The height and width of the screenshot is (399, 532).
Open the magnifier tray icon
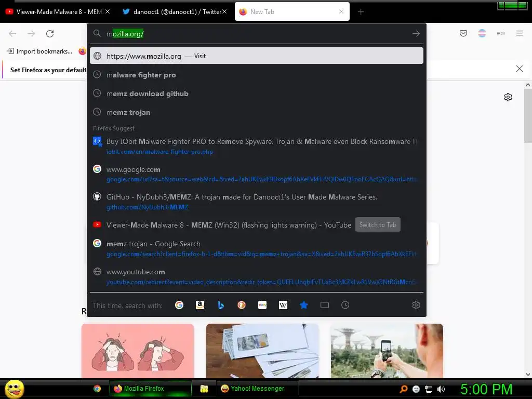coord(404,389)
